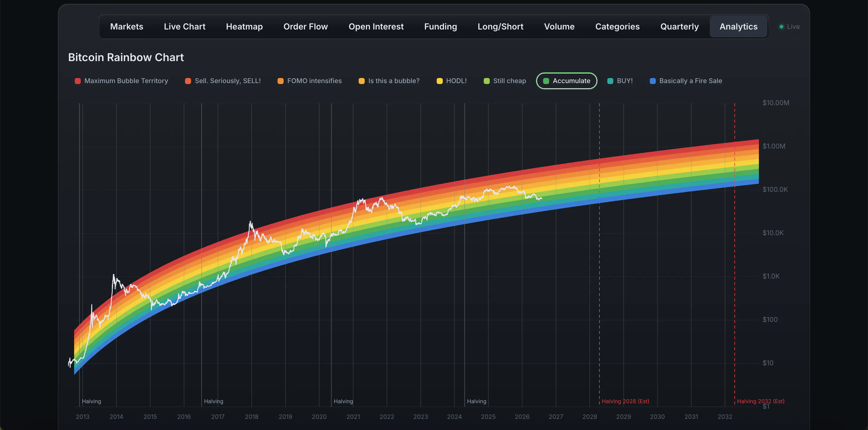
Task: Click the $10.0K price axis label
Action: pyautogui.click(x=773, y=233)
